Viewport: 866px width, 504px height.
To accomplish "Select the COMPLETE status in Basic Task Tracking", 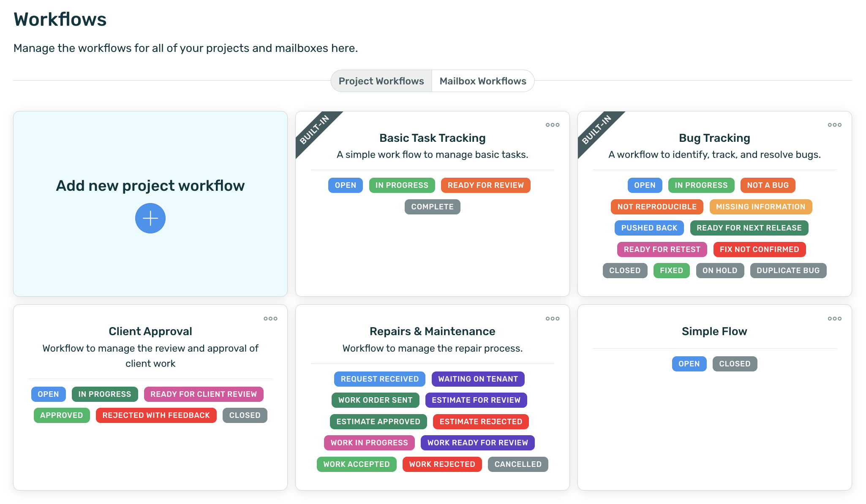I will [432, 206].
